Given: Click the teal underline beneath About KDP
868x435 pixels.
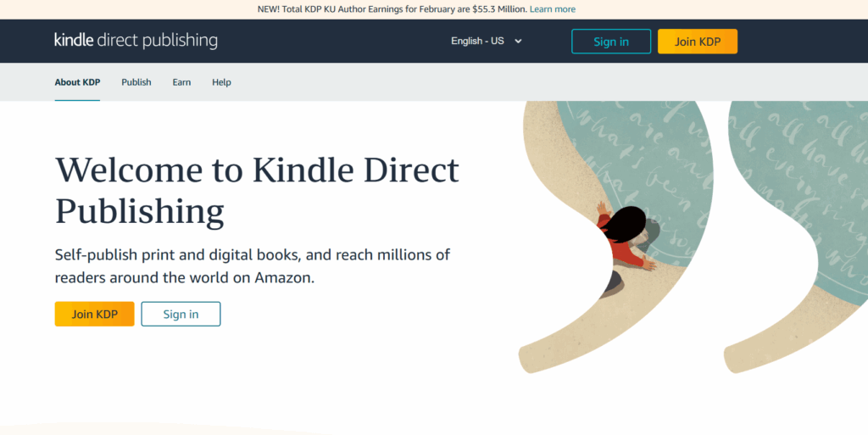Looking at the screenshot, I should click(77, 100).
